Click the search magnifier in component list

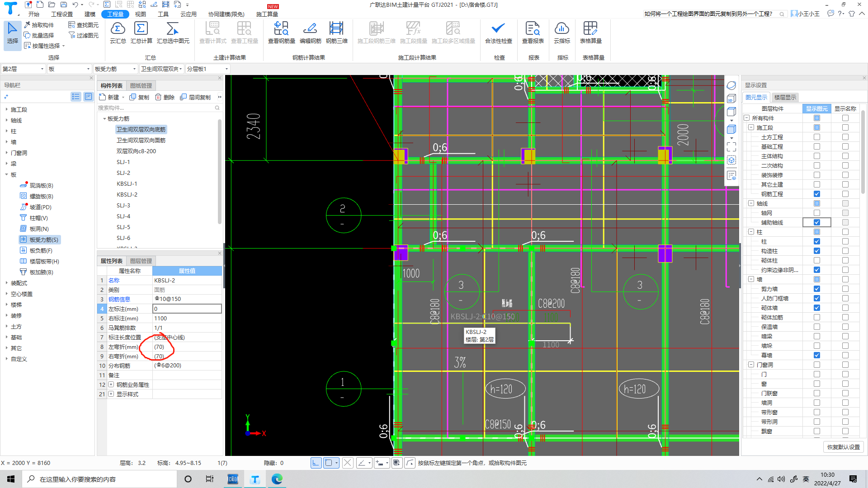click(217, 108)
